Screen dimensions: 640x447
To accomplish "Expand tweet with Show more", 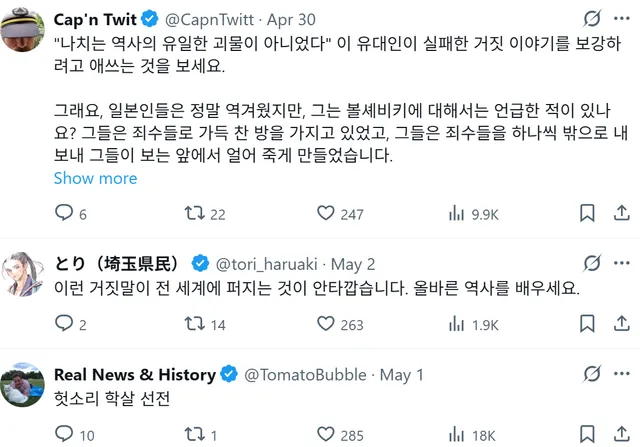I will click(x=95, y=178).
